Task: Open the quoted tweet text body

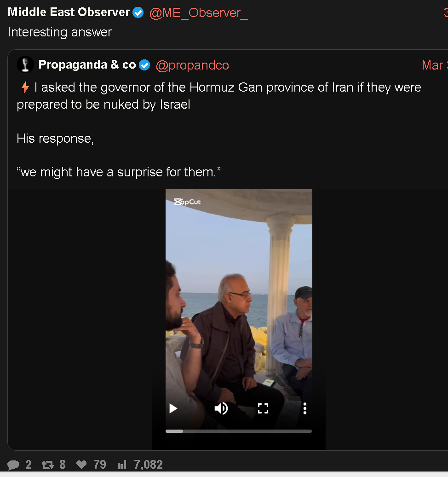Action: [x=219, y=129]
